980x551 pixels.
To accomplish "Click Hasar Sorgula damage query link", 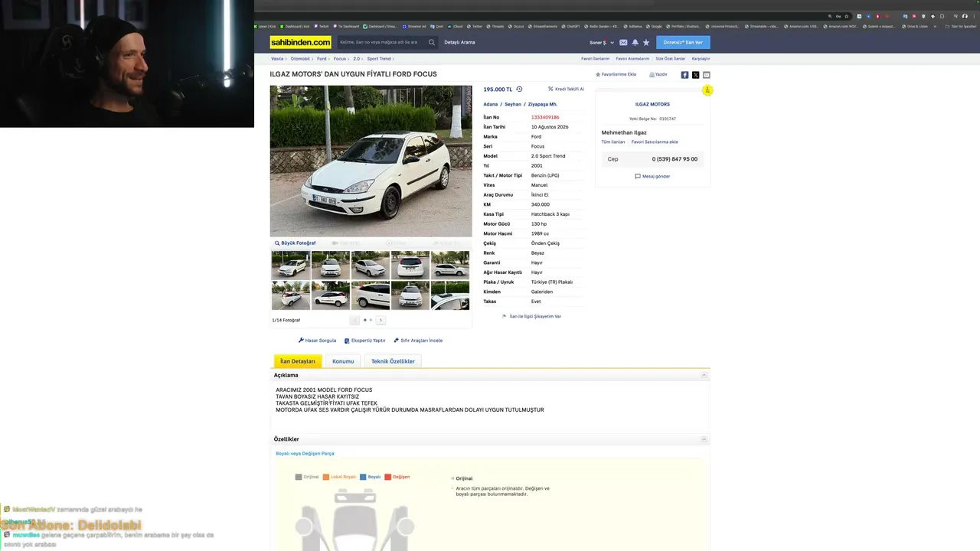I will tap(317, 341).
